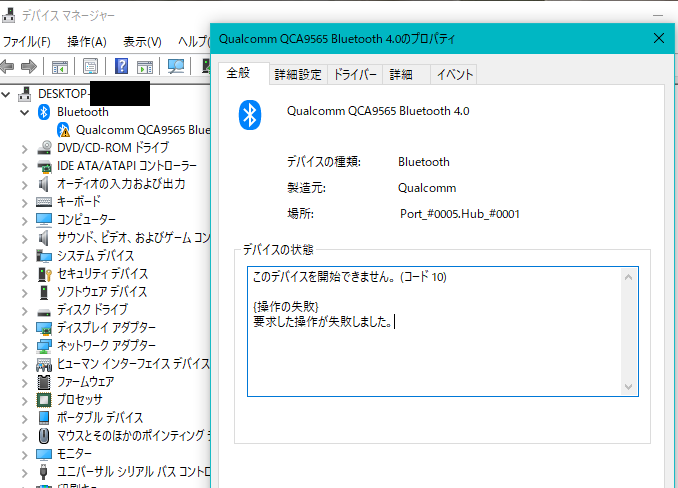Image resolution: width=678 pixels, height=488 pixels.
Task: Select セキュリティ デバイス tree row
Action: point(102,274)
